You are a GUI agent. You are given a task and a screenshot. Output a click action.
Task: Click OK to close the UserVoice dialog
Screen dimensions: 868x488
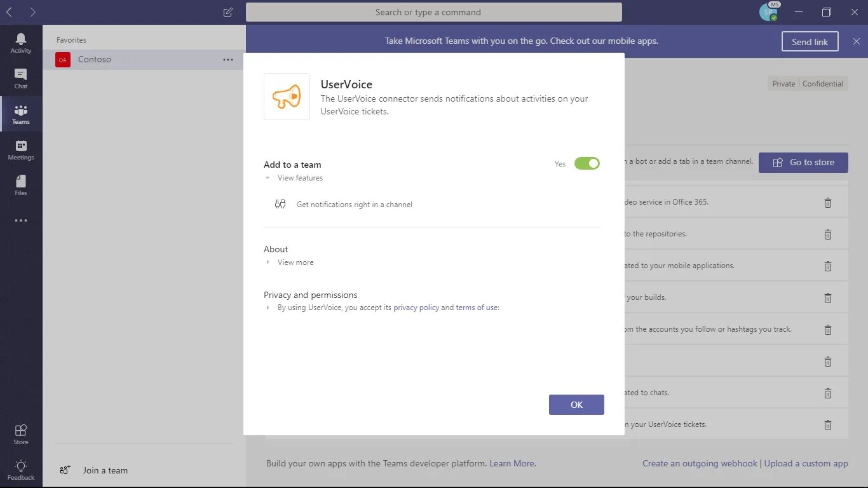pyautogui.click(x=576, y=405)
